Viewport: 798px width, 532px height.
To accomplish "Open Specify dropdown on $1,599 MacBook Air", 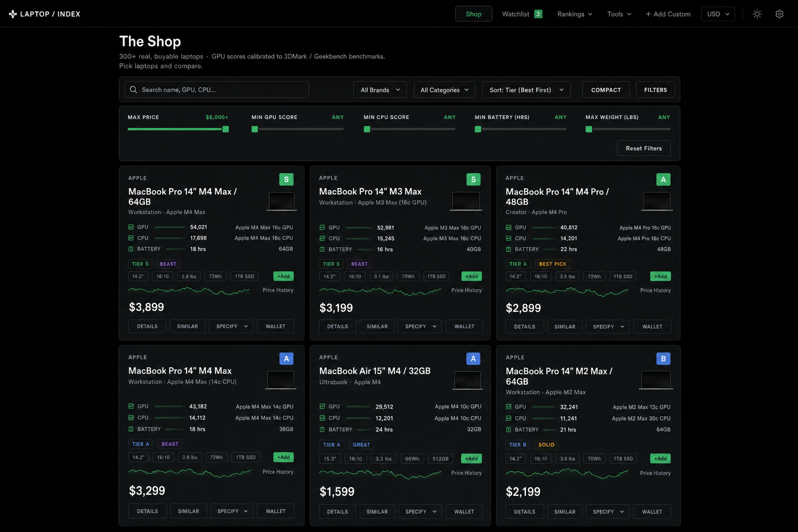I will tap(420, 512).
